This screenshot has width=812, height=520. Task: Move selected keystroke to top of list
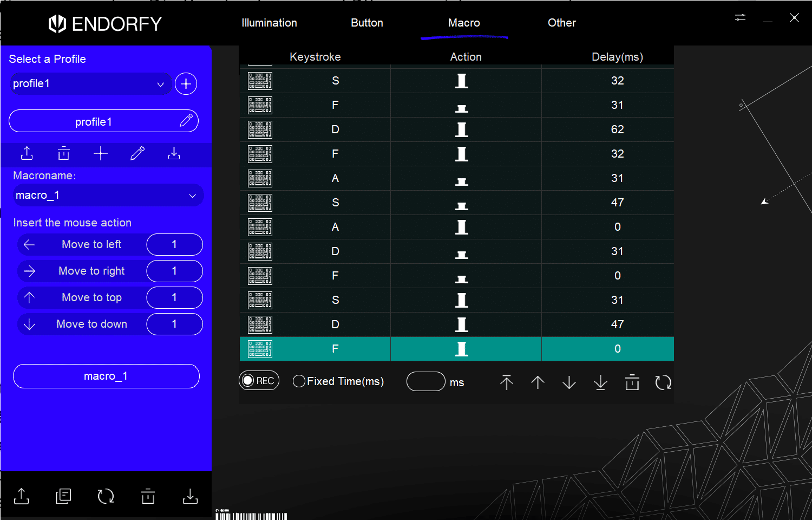click(x=506, y=382)
